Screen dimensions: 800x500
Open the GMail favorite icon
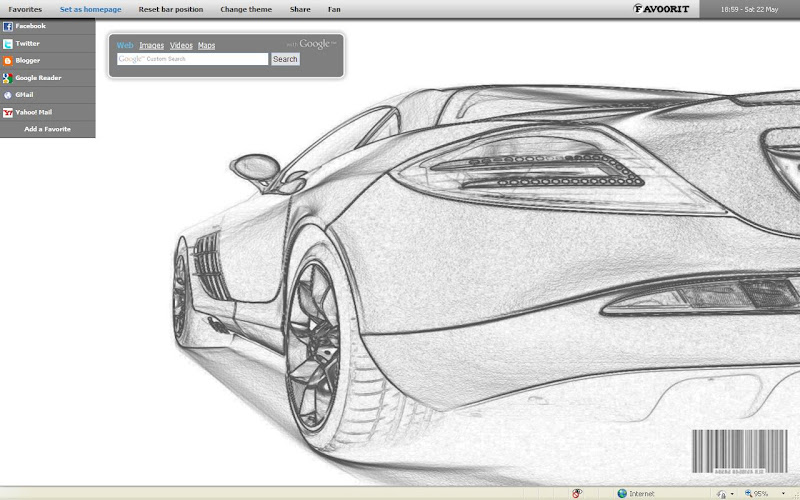(8, 95)
